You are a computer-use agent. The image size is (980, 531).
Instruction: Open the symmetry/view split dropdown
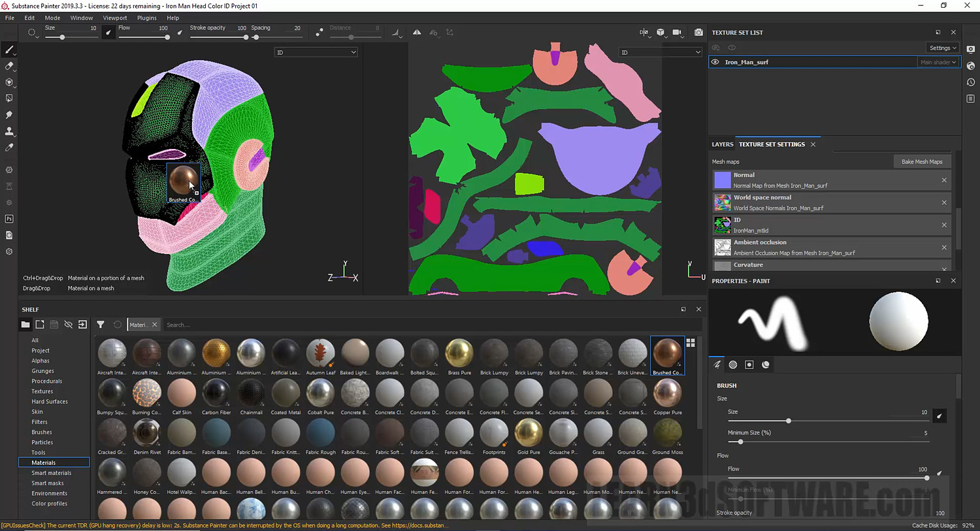click(644, 32)
